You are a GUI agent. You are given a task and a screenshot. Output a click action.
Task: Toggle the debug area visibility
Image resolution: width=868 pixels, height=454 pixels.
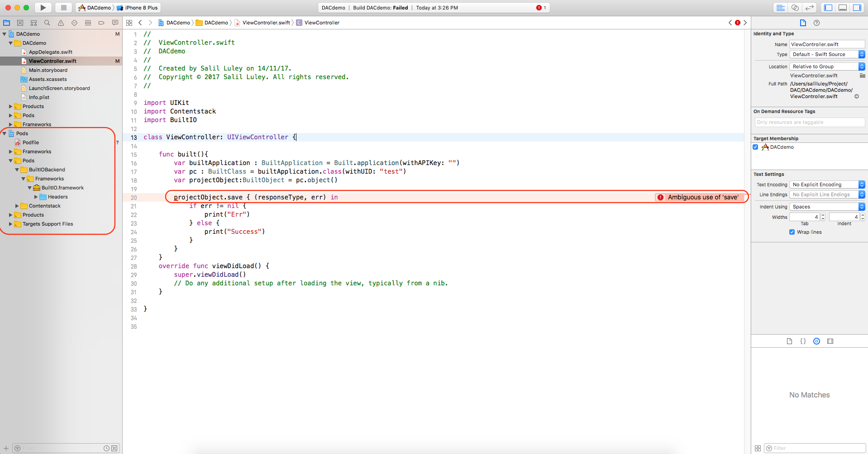pyautogui.click(x=843, y=8)
